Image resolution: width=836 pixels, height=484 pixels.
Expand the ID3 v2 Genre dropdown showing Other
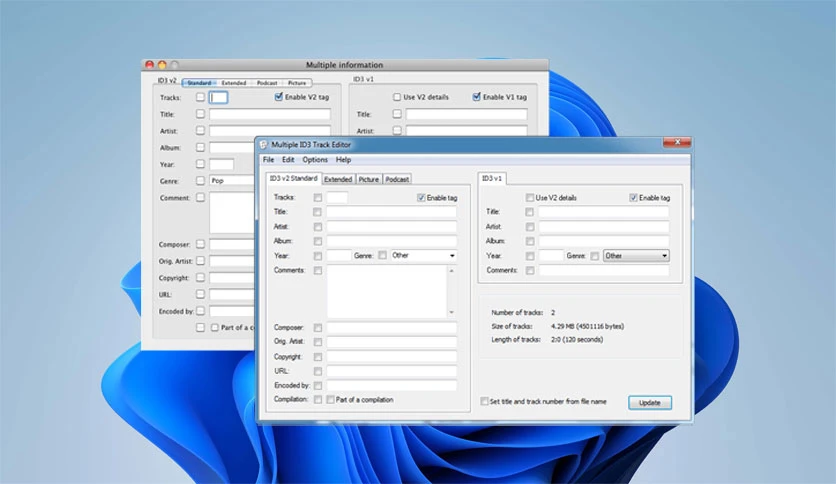pyautogui.click(x=424, y=256)
